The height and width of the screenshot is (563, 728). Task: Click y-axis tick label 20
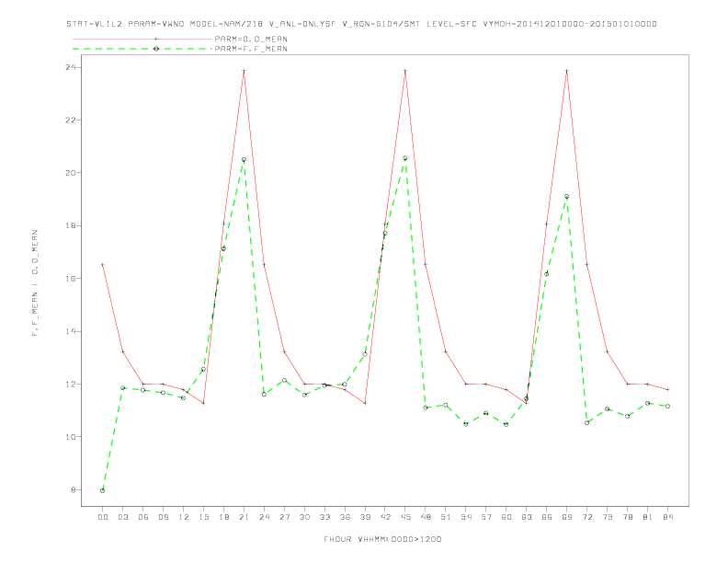point(71,173)
